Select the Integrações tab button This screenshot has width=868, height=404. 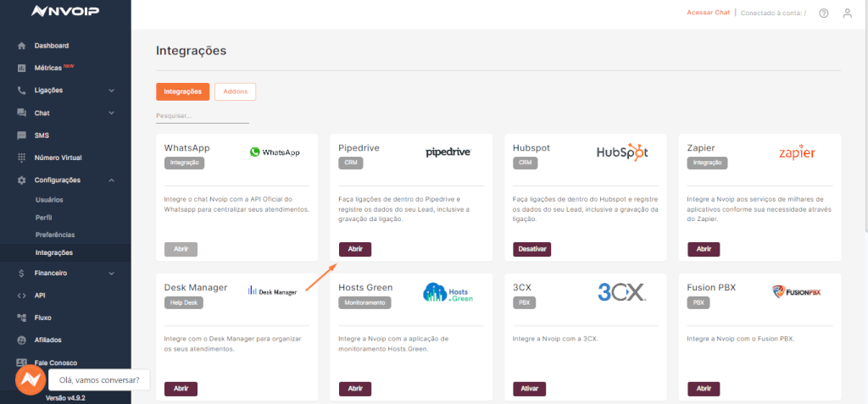coord(183,91)
